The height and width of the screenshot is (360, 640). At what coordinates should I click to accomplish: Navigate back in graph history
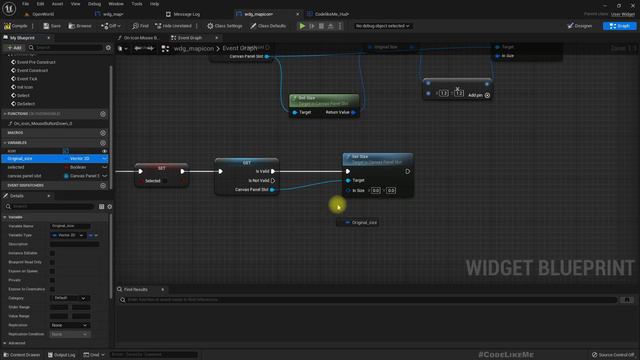pyautogui.click(x=138, y=48)
